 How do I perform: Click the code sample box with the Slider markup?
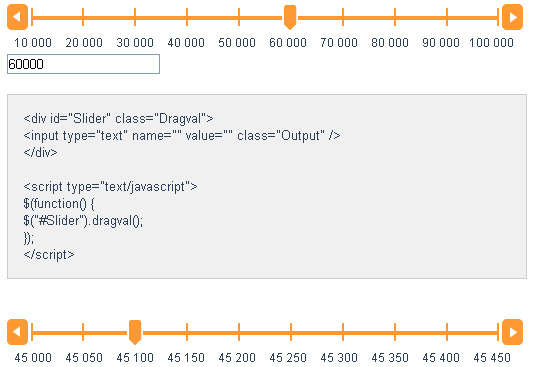(267, 187)
